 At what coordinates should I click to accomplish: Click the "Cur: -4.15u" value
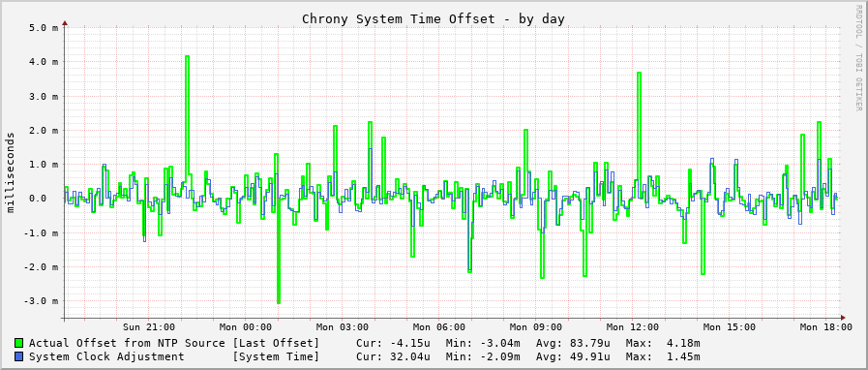(x=393, y=343)
